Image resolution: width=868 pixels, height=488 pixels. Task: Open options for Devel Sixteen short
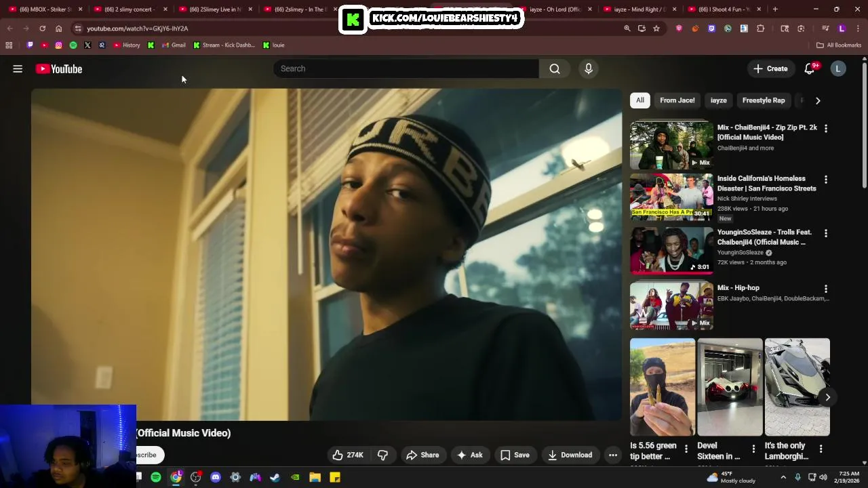(x=753, y=449)
